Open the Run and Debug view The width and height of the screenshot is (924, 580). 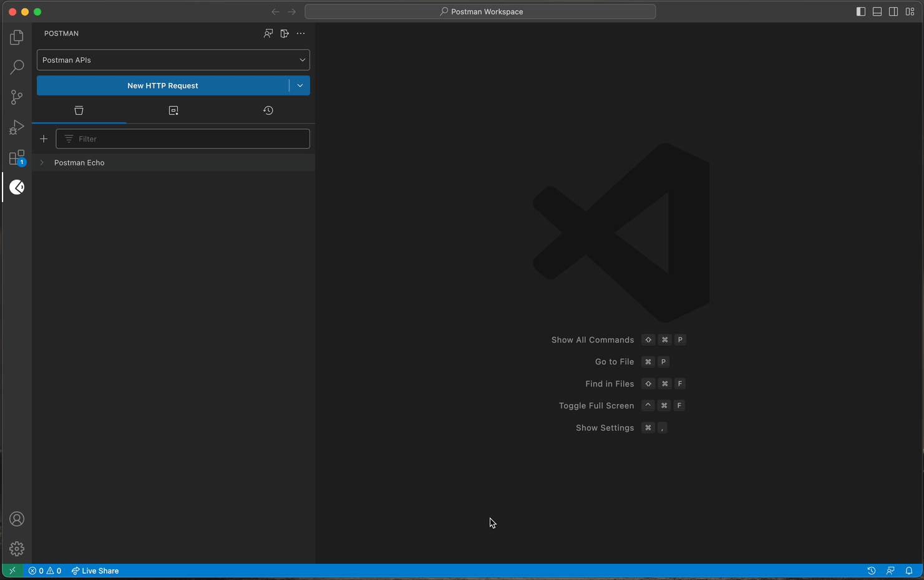[16, 127]
